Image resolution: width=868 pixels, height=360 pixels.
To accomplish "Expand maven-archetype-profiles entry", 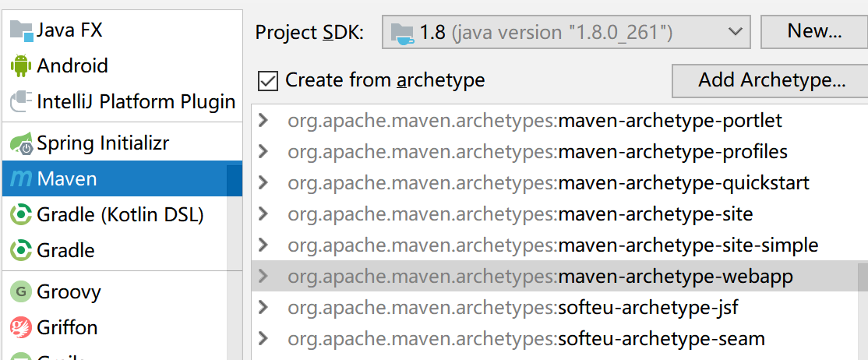I will (x=263, y=151).
